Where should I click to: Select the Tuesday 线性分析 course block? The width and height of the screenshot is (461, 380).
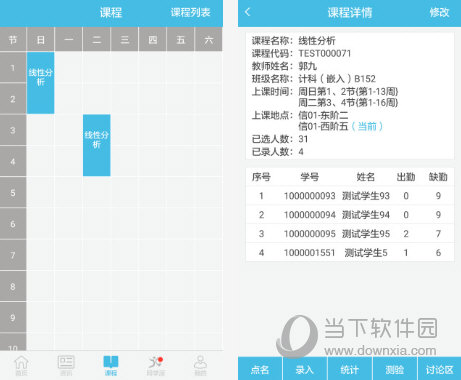coord(96,145)
